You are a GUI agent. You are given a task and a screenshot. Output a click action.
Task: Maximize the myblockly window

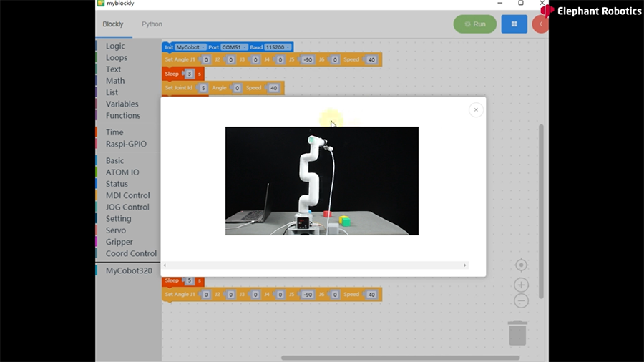[521, 4]
